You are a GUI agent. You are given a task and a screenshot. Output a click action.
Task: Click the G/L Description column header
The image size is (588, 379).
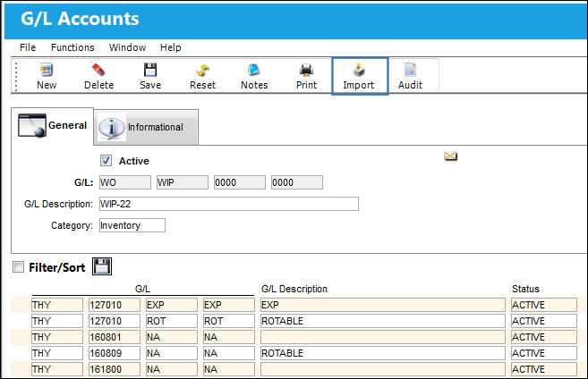[294, 289]
